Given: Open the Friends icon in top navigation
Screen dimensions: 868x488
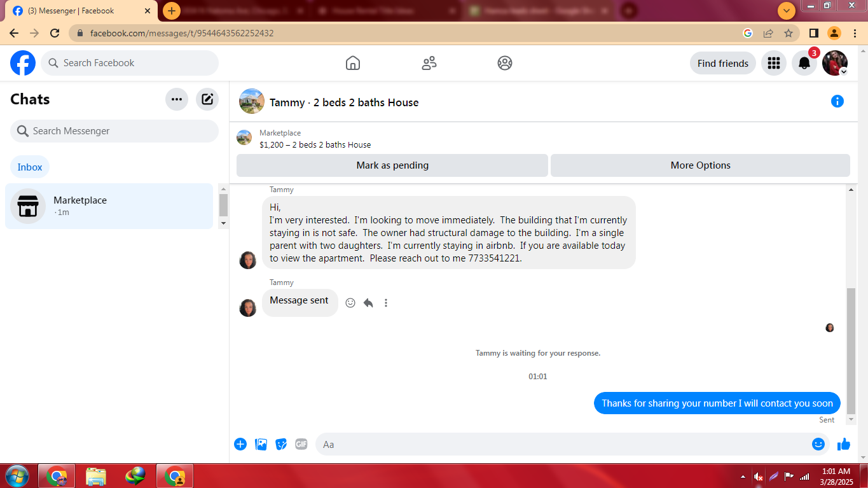Looking at the screenshot, I should point(429,63).
